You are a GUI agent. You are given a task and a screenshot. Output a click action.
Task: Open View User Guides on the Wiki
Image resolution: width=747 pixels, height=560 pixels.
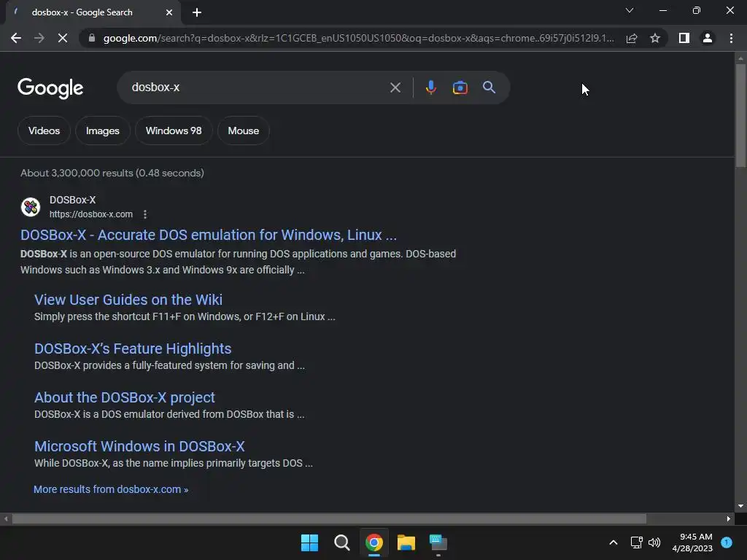point(128,300)
